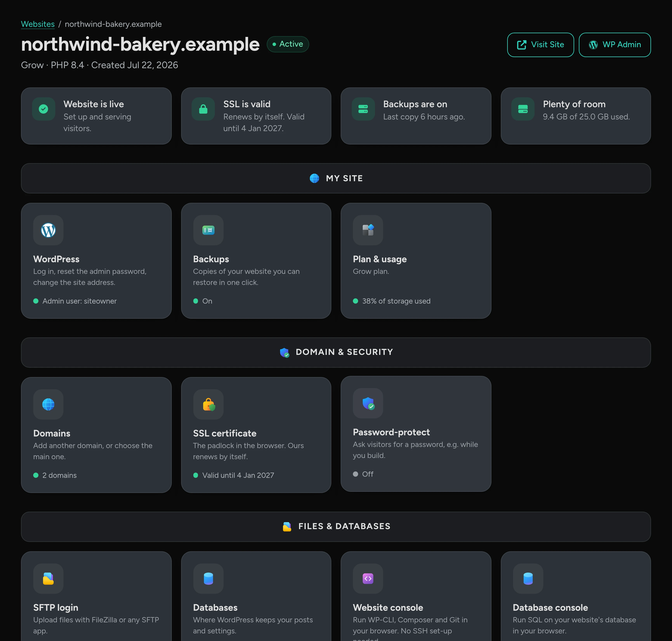Click the globe icon in My Site header
Viewport: 672px width, 641px height.
coord(314,178)
